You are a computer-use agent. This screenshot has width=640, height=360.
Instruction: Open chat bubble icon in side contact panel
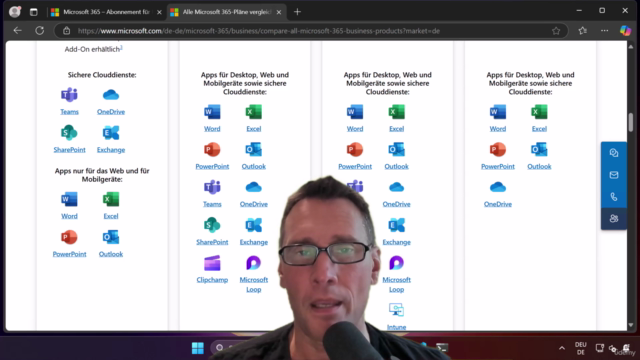614,153
